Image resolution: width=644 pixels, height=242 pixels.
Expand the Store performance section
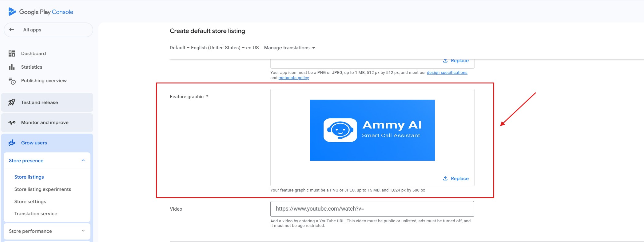point(83,231)
